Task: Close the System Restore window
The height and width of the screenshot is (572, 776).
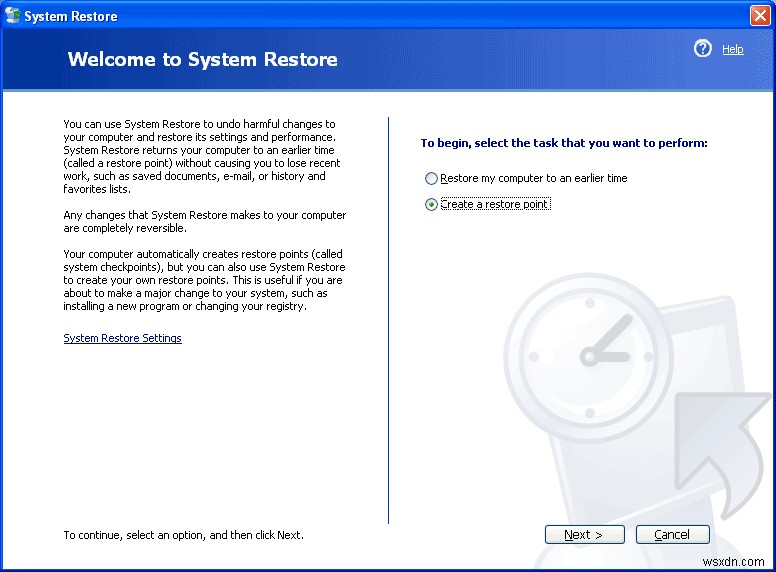Action: pos(760,15)
